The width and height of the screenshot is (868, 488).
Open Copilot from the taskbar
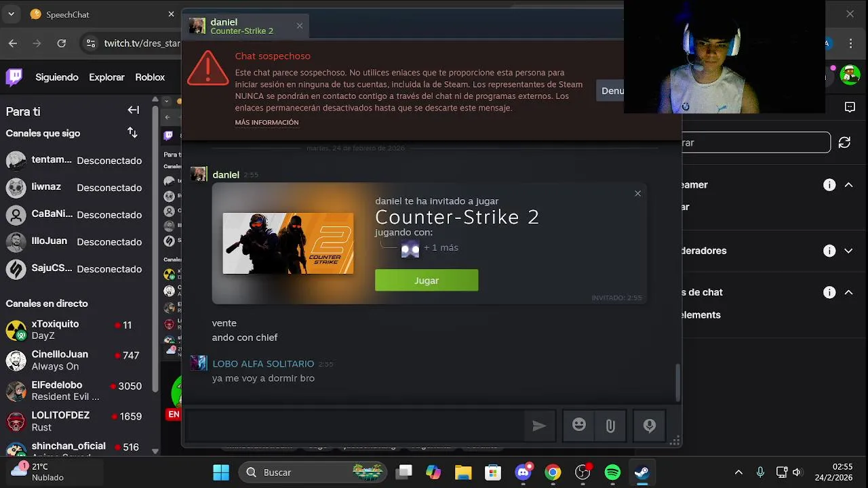pos(433,472)
